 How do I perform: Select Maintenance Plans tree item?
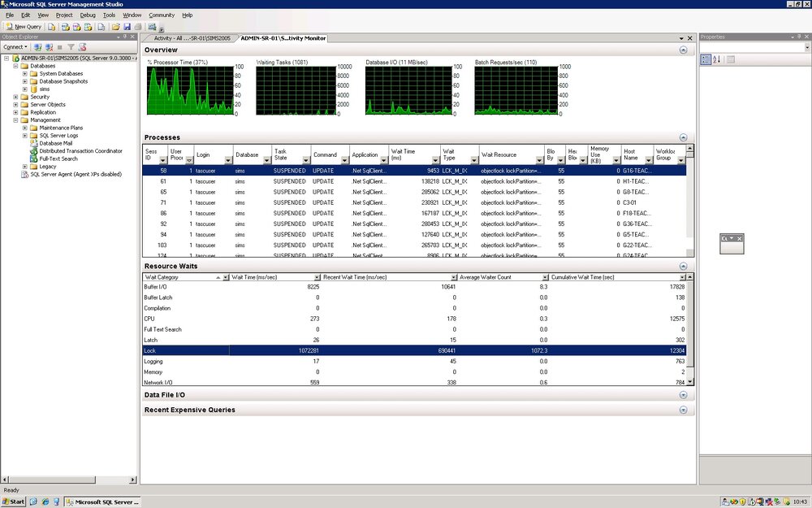[x=61, y=128]
